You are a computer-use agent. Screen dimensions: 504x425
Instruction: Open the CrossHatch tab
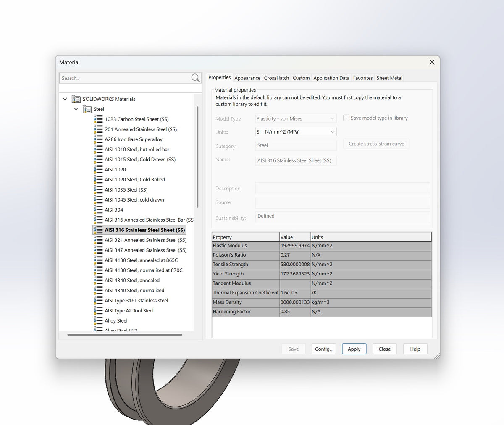[x=276, y=78]
